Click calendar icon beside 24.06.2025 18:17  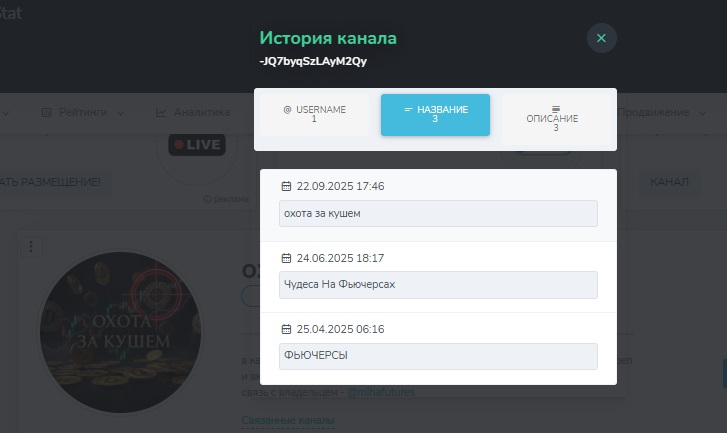click(x=287, y=258)
